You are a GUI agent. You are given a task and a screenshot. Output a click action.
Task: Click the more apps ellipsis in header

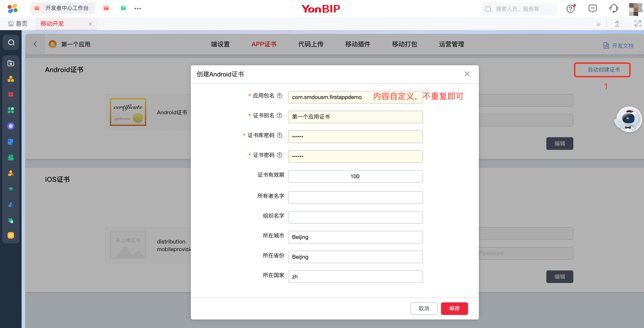pos(137,9)
